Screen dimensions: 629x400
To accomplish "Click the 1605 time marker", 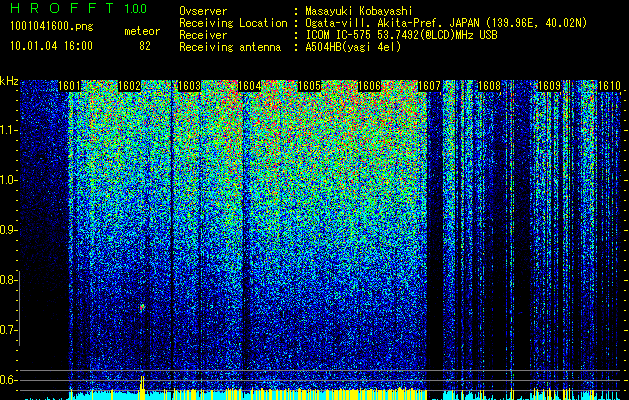I will 309,86.
